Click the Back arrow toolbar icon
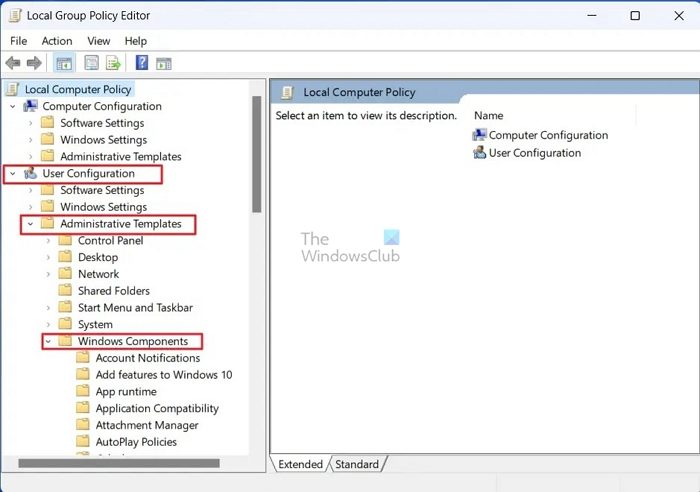Image resolution: width=700 pixels, height=492 pixels. click(13, 63)
